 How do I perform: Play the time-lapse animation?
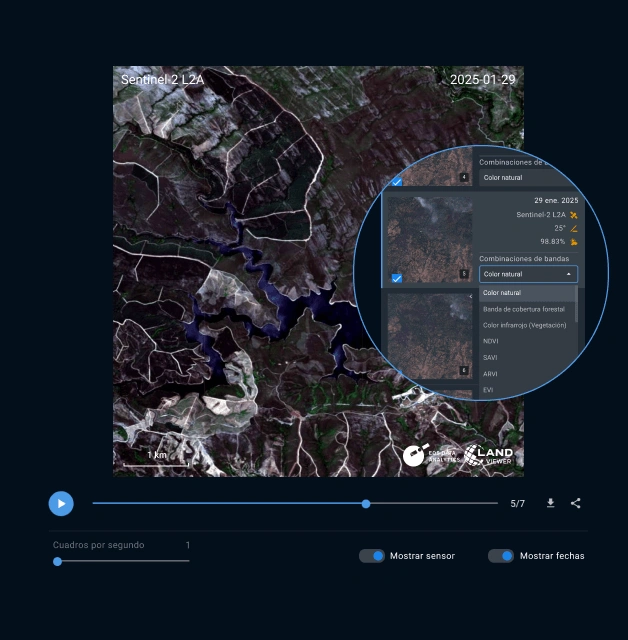pos(61,504)
